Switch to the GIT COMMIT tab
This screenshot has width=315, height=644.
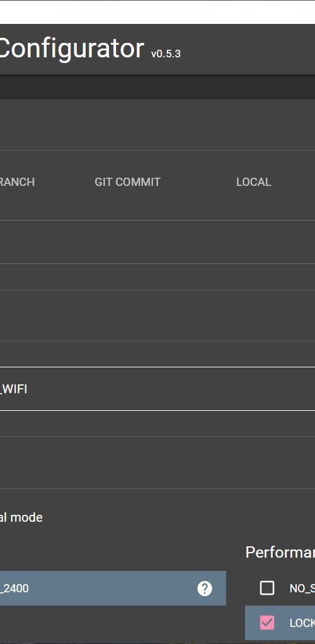[x=127, y=182]
